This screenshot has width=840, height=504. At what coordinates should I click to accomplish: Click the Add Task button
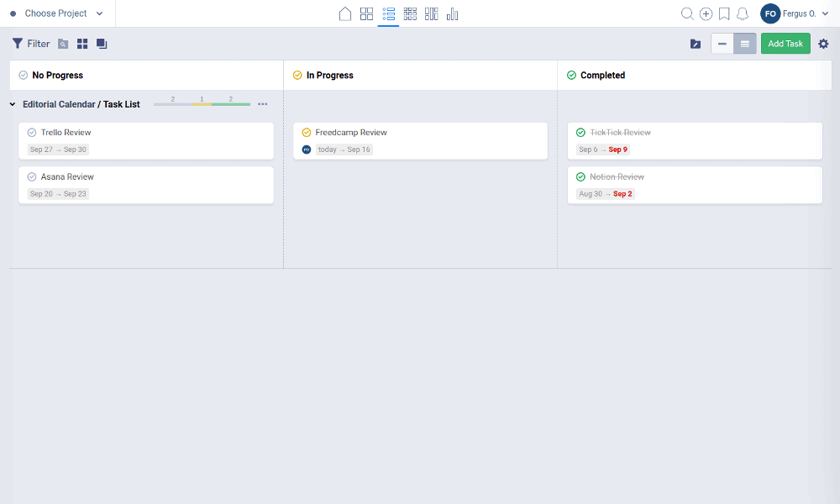pyautogui.click(x=785, y=44)
